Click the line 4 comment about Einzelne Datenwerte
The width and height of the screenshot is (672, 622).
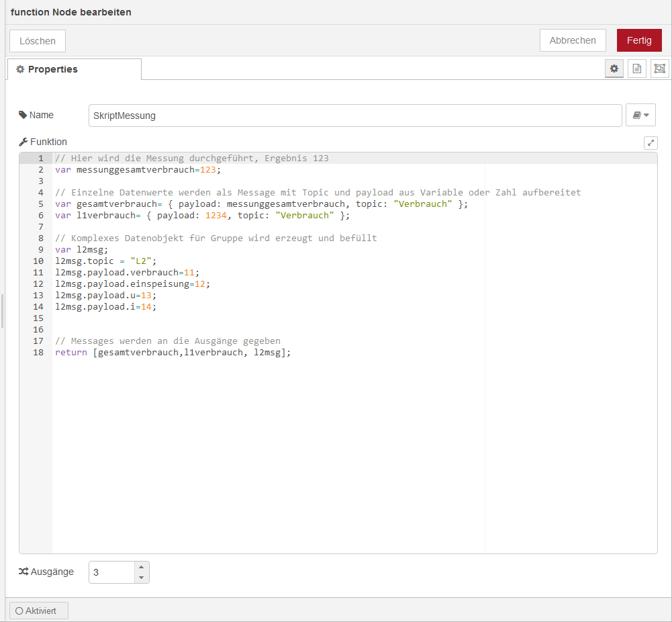coord(318,193)
